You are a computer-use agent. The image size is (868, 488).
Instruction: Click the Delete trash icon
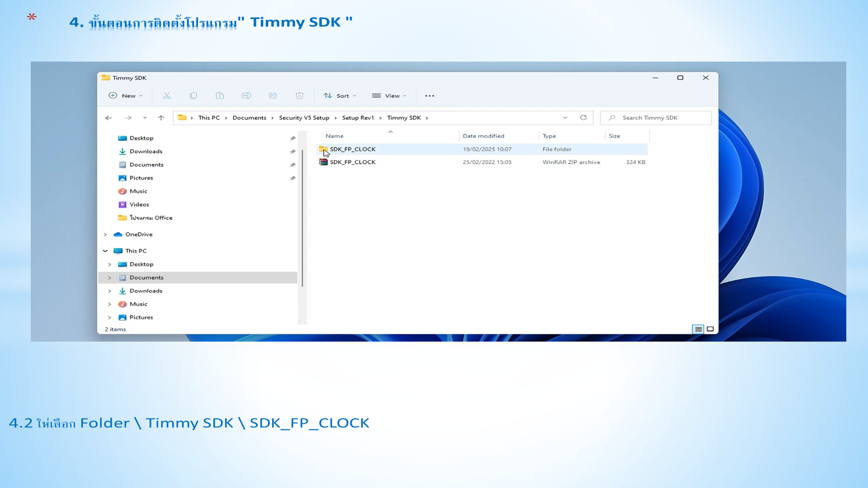299,96
